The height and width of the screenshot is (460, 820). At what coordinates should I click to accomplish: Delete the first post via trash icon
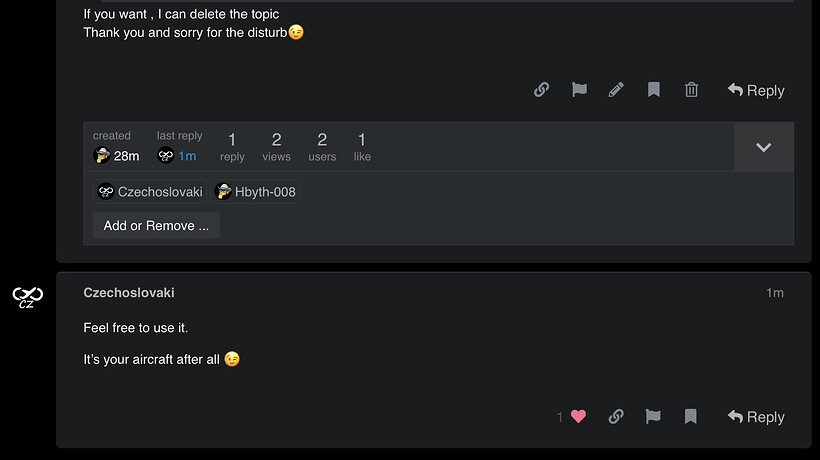691,90
